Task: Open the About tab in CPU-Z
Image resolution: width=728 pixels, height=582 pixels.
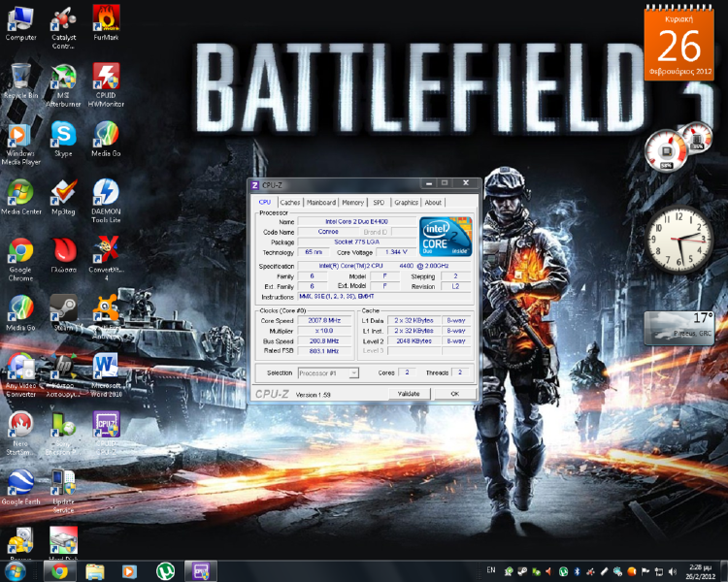Action: pyautogui.click(x=433, y=203)
